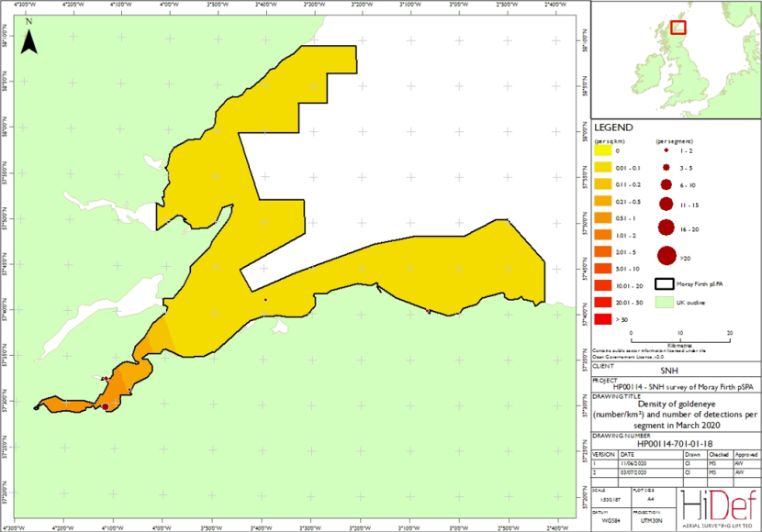762x532 pixels.
Task: Select the 1 - 2 detections diamond symbol
Action: [x=667, y=150]
